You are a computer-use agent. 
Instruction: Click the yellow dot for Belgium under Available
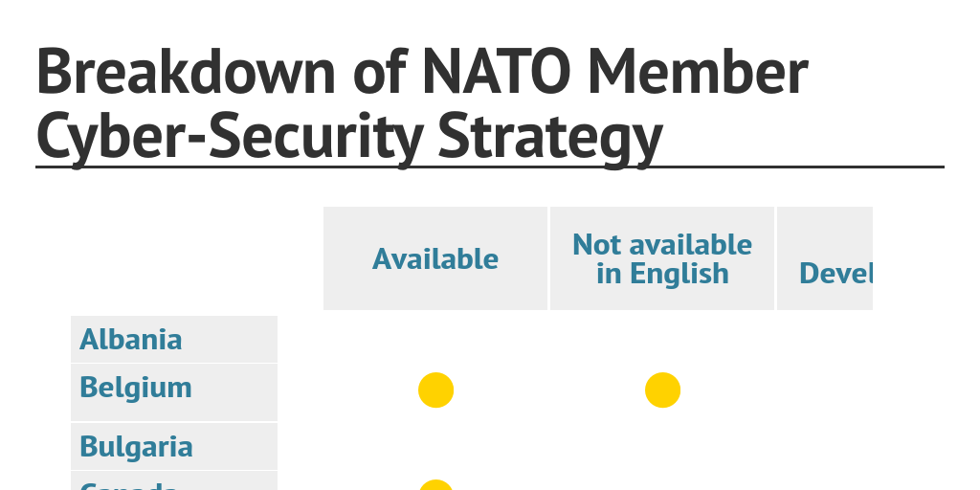[x=435, y=390]
